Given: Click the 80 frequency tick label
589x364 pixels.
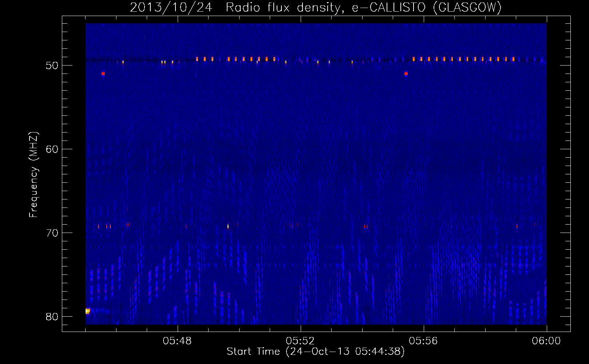Looking at the screenshot, I should (x=52, y=317).
